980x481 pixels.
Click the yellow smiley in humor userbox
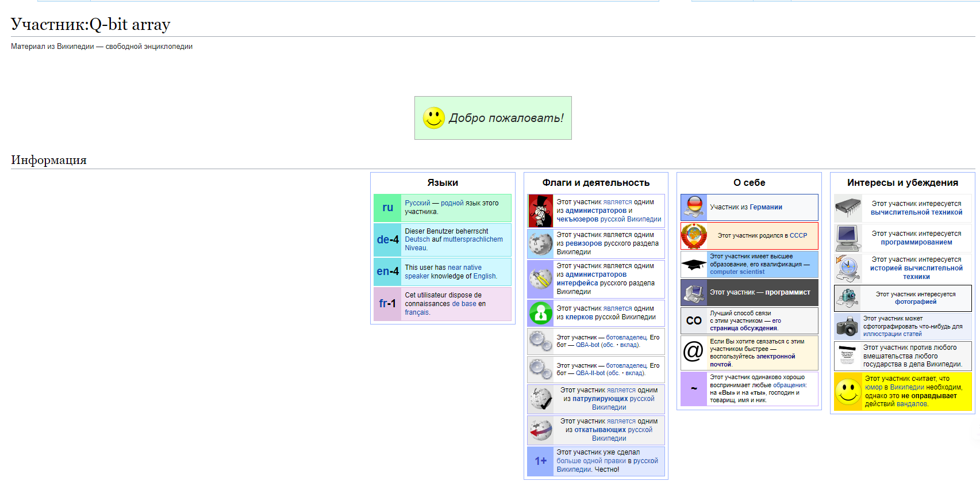coord(848,391)
